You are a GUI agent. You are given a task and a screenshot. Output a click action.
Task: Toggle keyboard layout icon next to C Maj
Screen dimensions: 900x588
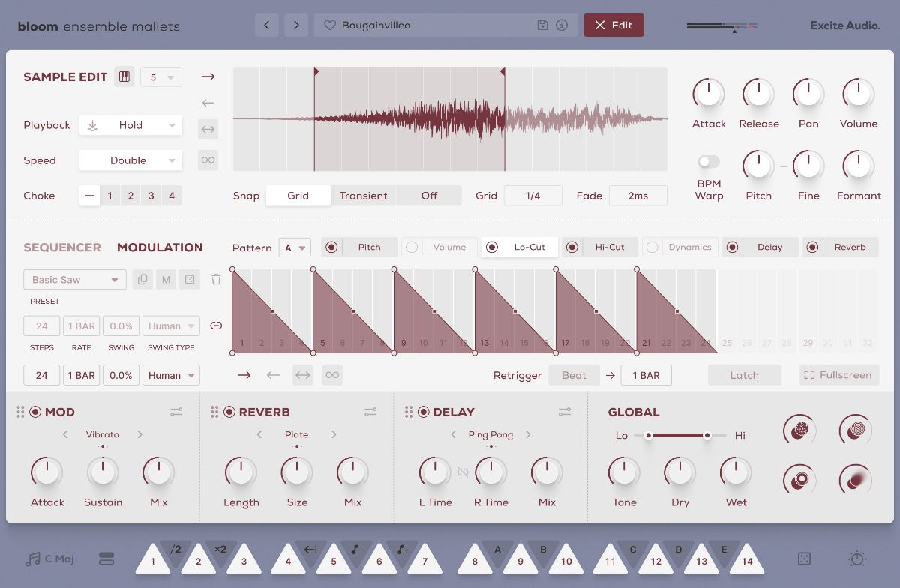coord(106,559)
